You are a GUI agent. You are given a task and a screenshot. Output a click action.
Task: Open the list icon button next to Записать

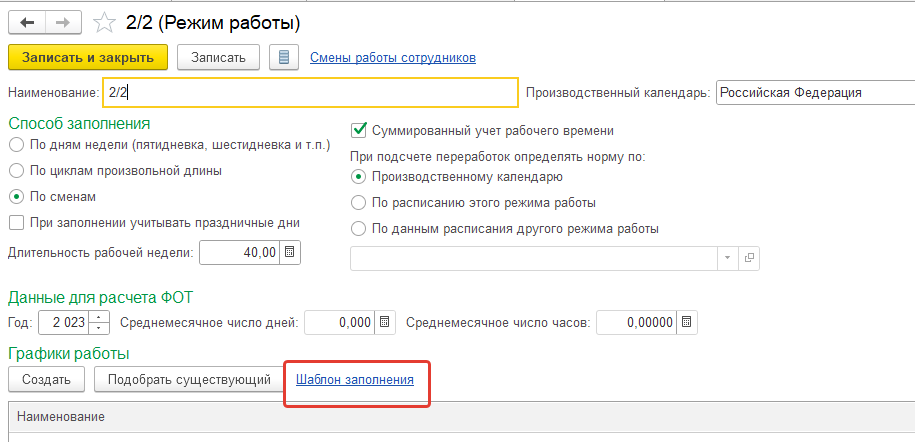point(284,58)
